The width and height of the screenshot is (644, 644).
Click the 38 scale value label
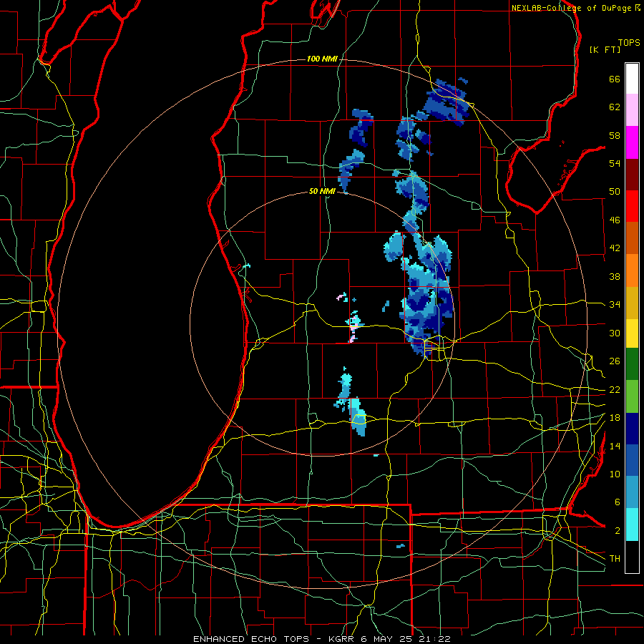pos(615,276)
